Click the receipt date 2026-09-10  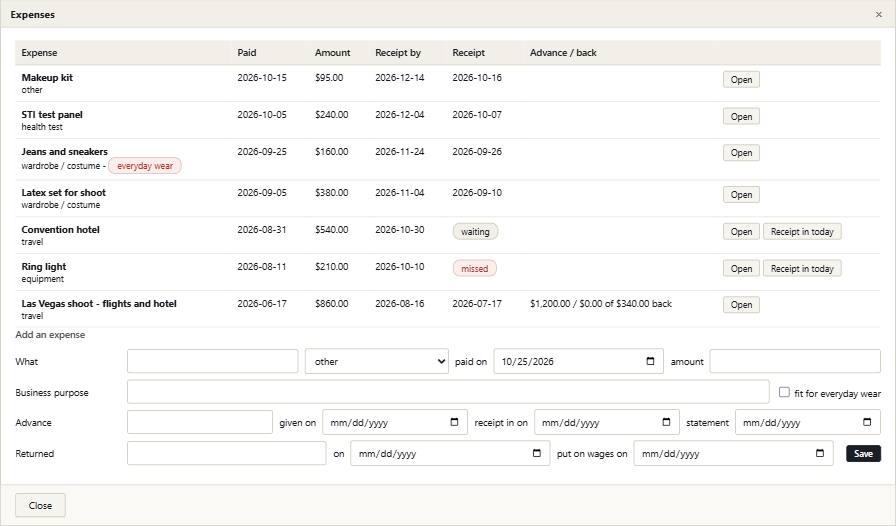(477, 193)
